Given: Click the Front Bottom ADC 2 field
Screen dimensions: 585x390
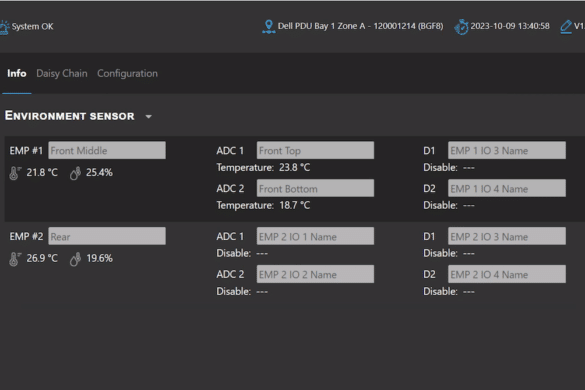Looking at the screenshot, I should tap(315, 188).
